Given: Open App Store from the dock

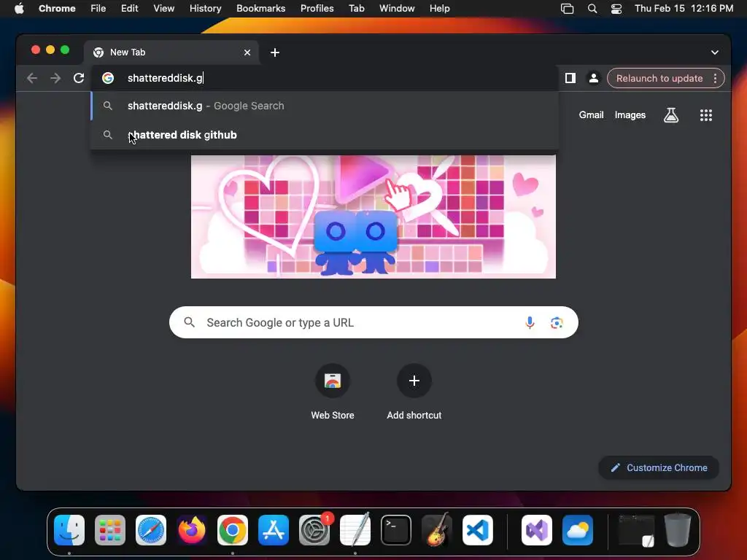Looking at the screenshot, I should [274, 530].
